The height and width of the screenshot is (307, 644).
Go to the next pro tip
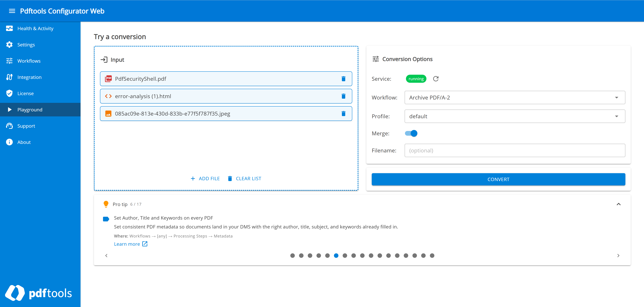coord(618,256)
